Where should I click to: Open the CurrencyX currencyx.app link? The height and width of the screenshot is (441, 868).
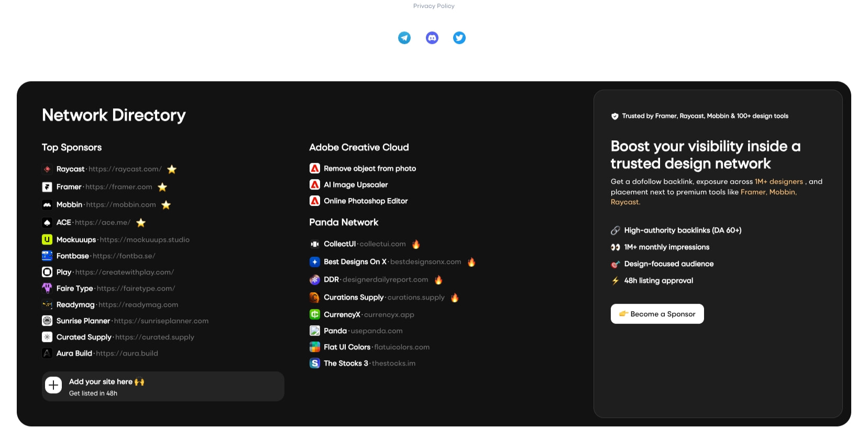pos(369,314)
